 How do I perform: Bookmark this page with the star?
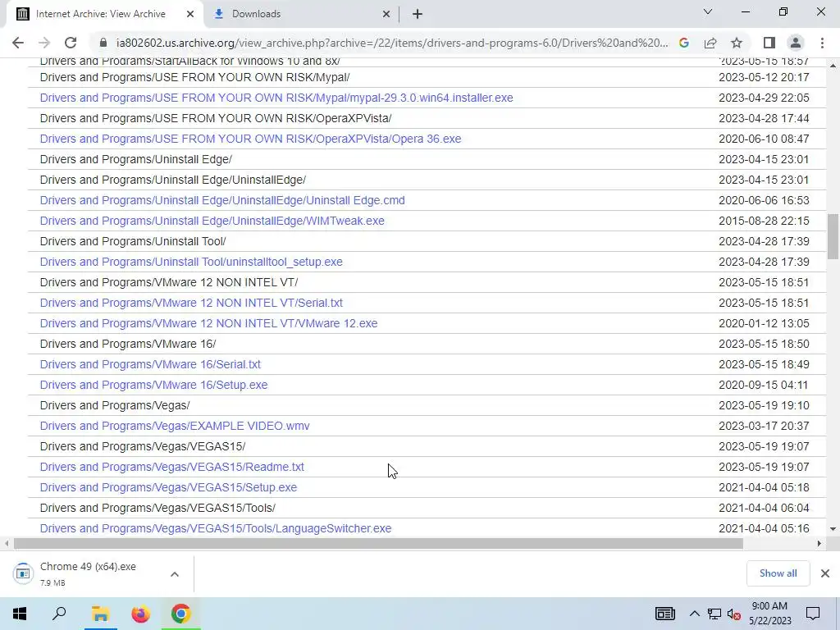tap(737, 43)
